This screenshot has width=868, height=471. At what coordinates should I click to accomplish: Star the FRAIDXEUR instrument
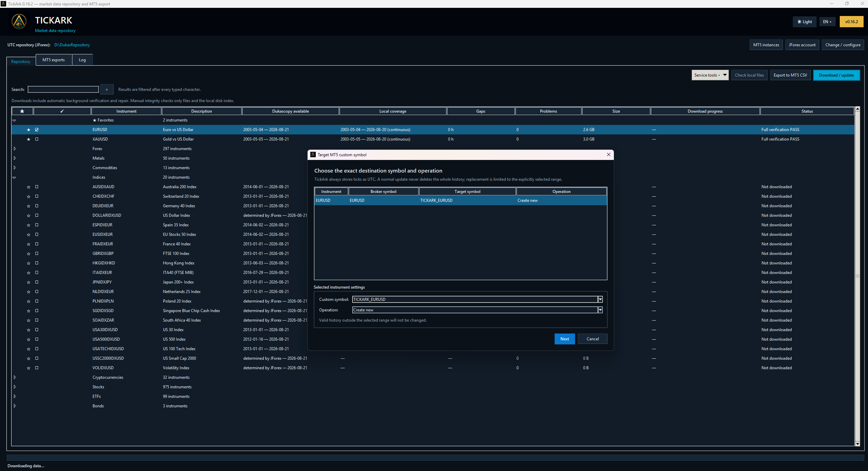click(x=29, y=244)
